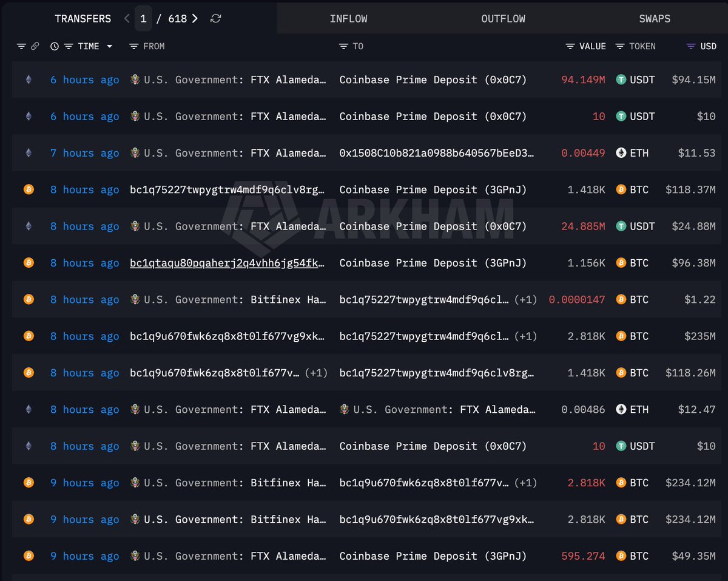Expand (+1) senders on $118.26M BTC row
Image resolution: width=728 pixels, height=581 pixels.
click(316, 373)
